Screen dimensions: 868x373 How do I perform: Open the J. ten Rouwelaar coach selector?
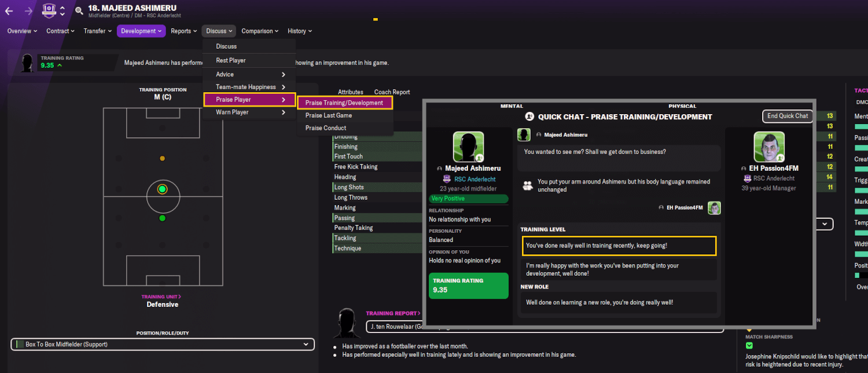coord(545,327)
